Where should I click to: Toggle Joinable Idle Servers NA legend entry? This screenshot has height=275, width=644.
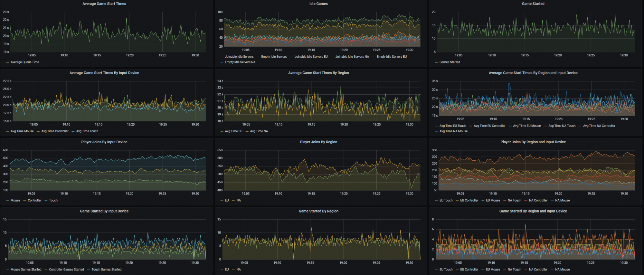[x=352, y=57]
